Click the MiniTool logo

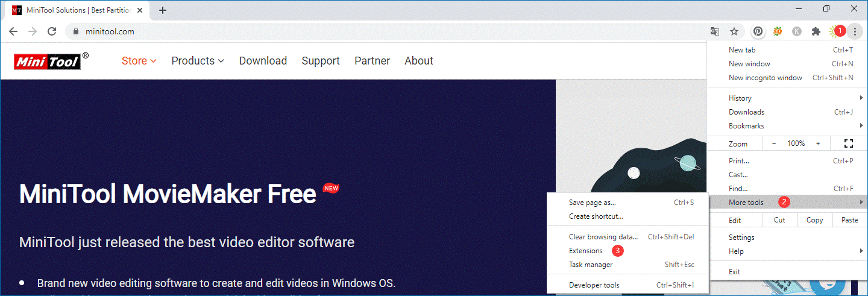pyautogui.click(x=52, y=60)
